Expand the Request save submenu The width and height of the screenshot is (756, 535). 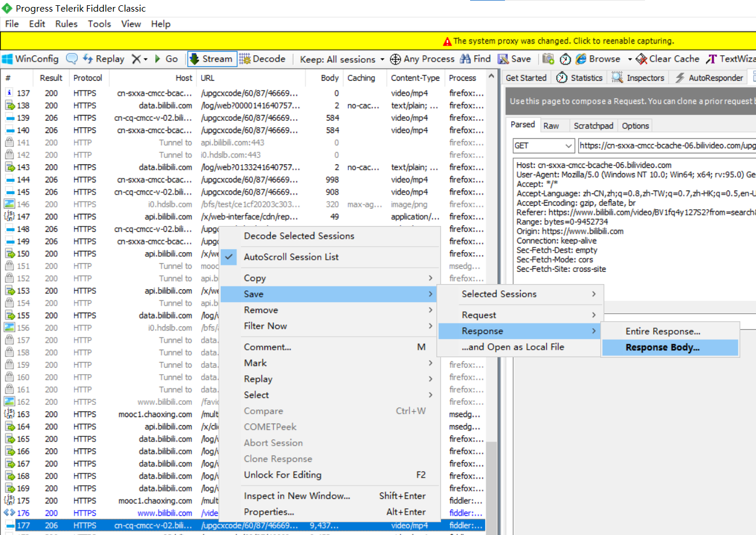(x=521, y=315)
